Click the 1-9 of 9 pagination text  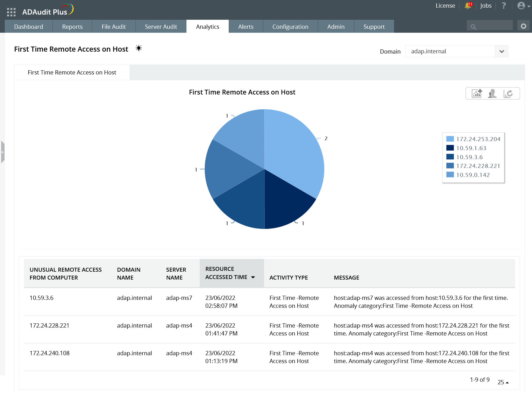(480, 380)
